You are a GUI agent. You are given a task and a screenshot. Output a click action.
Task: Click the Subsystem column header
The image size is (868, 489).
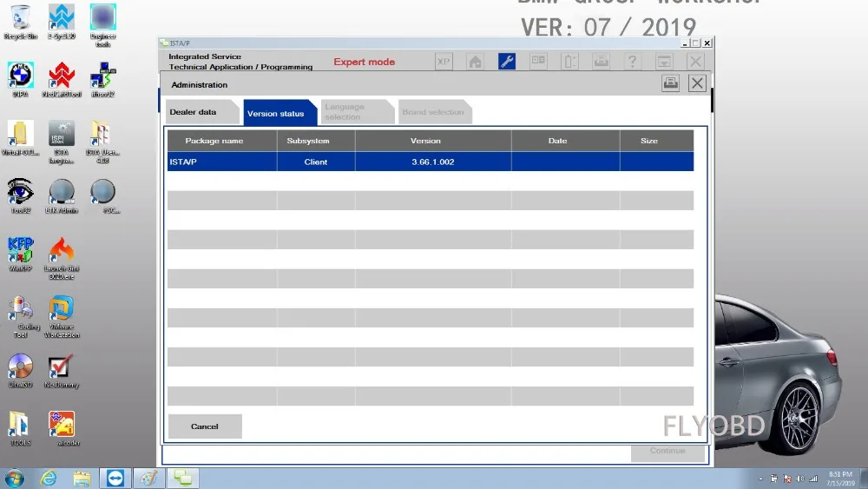[x=316, y=141]
